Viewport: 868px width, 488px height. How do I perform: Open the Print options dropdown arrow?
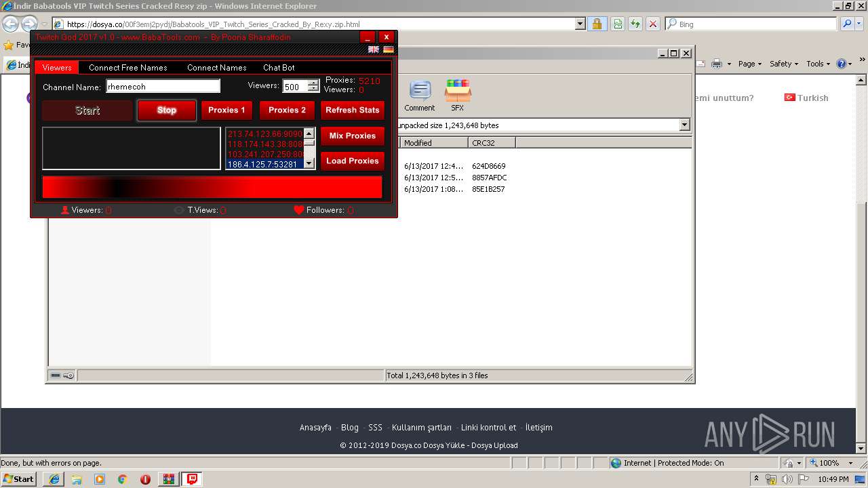[729, 64]
